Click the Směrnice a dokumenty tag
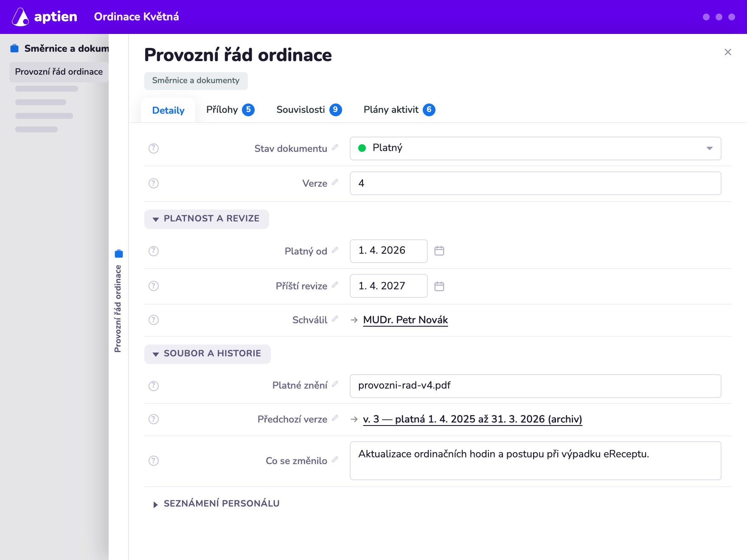 tap(196, 81)
